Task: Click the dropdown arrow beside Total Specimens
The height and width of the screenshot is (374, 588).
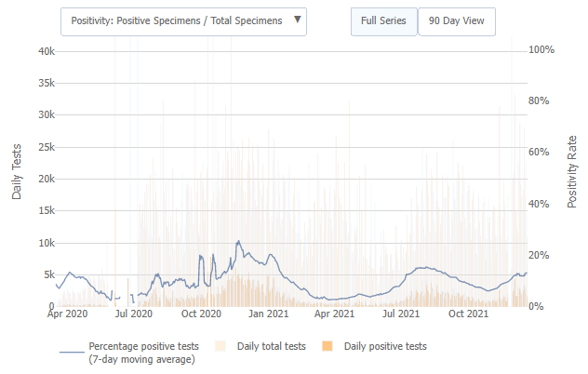Action: click(297, 20)
